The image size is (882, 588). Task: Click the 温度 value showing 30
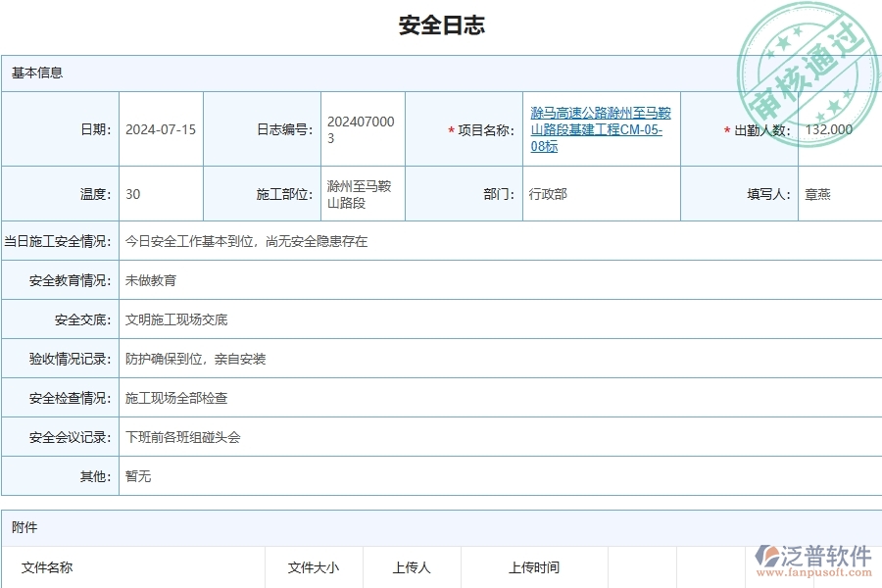click(x=132, y=194)
